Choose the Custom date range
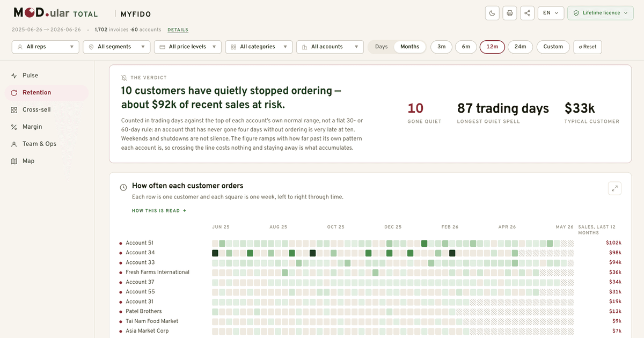Viewport: 644px width, 338px height. tap(553, 47)
